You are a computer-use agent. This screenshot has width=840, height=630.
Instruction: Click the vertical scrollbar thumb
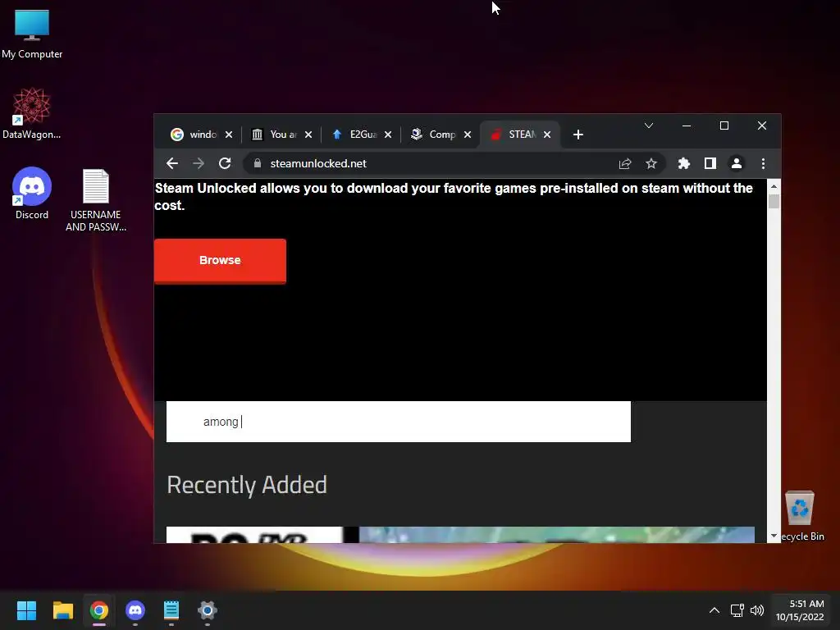coord(774,201)
